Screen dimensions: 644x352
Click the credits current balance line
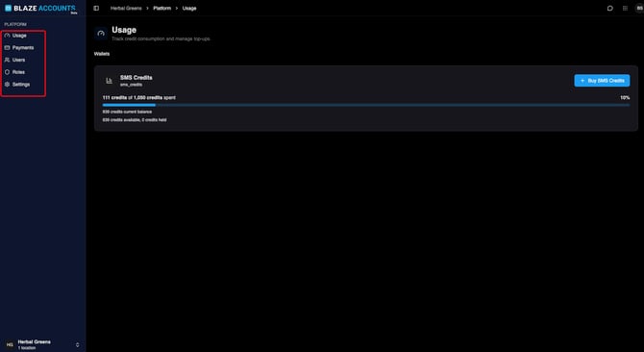127,112
